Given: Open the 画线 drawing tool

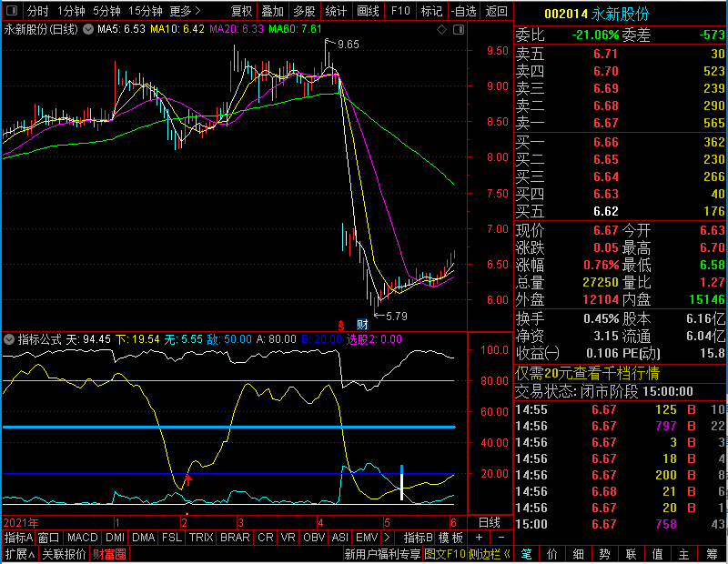Looking at the screenshot, I should pos(369,11).
